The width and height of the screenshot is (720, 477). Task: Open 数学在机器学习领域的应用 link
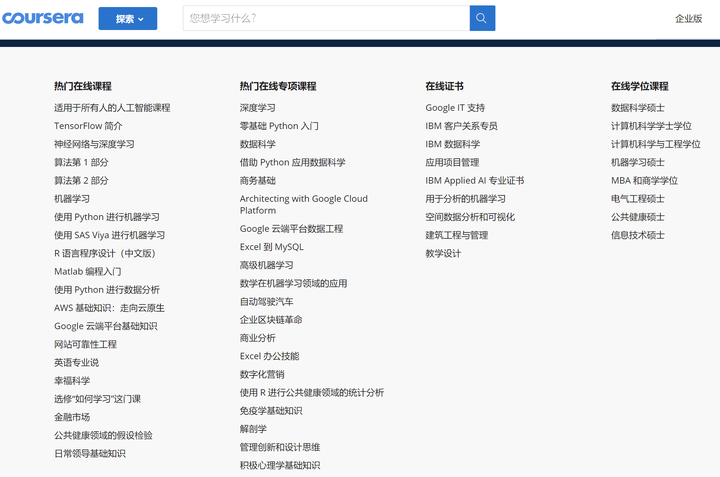pyautogui.click(x=293, y=283)
